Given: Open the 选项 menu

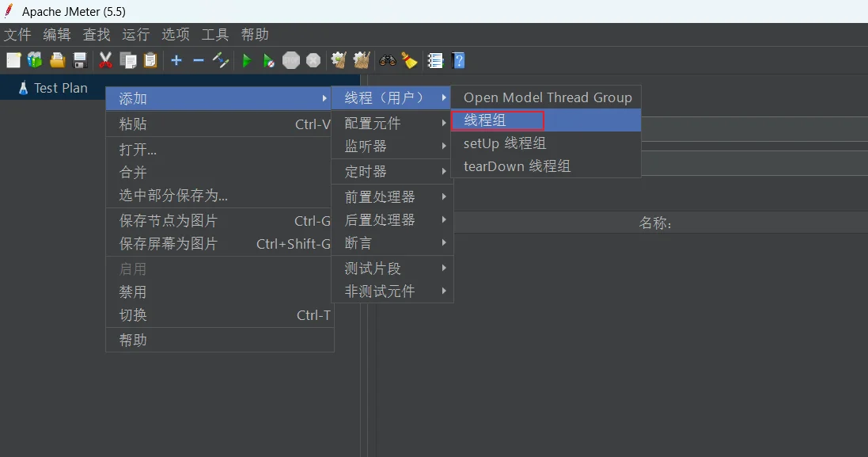Looking at the screenshot, I should (x=176, y=34).
